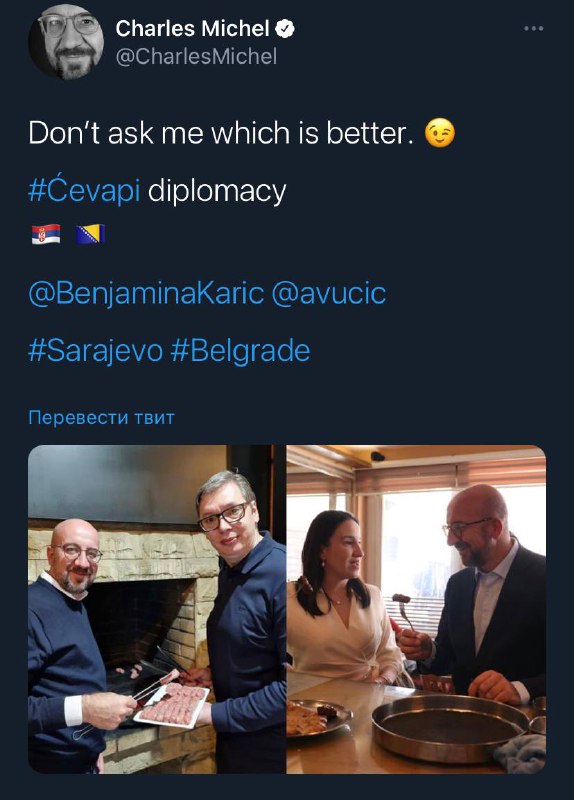Viewport: 574px width, 800px height.
Task: Open the Charles Michel display name
Action: click(x=192, y=29)
